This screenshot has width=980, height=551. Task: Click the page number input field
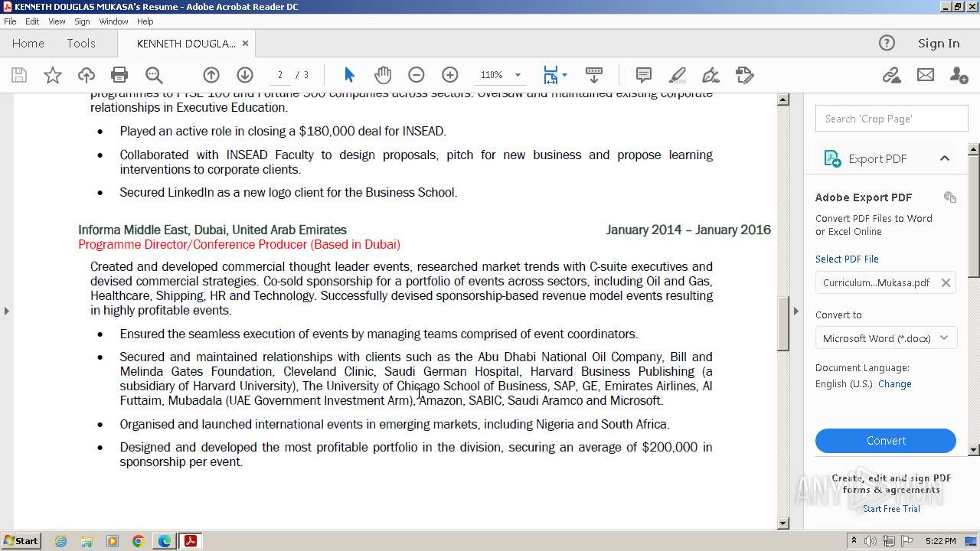click(280, 75)
